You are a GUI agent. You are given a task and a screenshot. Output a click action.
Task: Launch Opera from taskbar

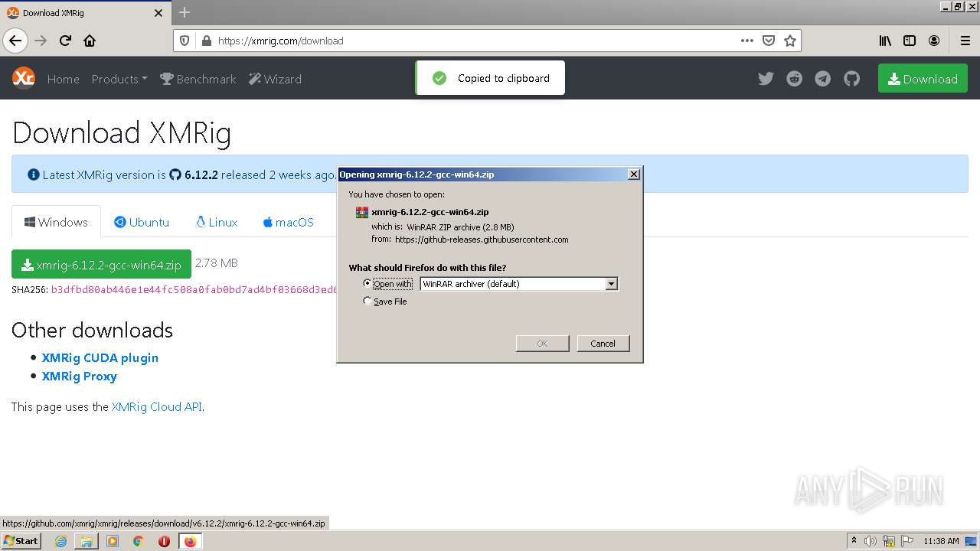tap(164, 541)
